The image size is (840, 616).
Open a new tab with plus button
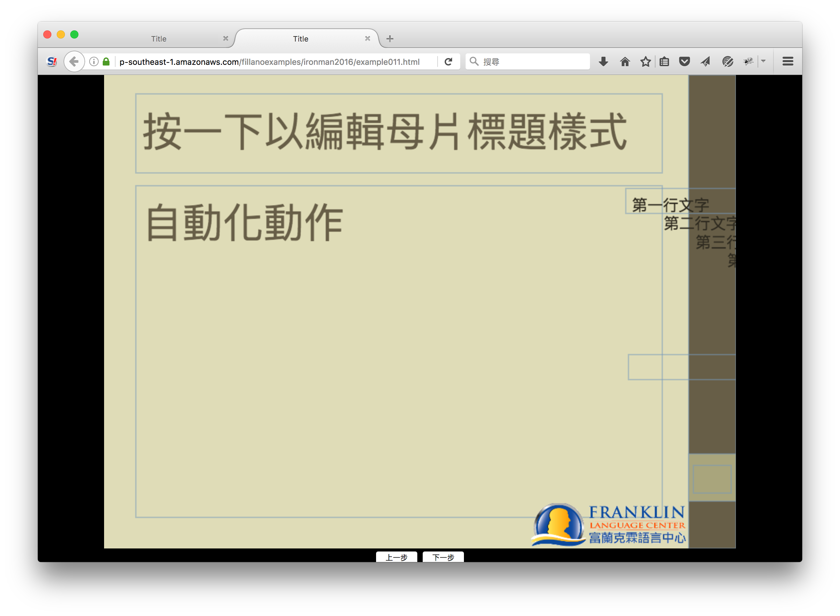pos(390,38)
